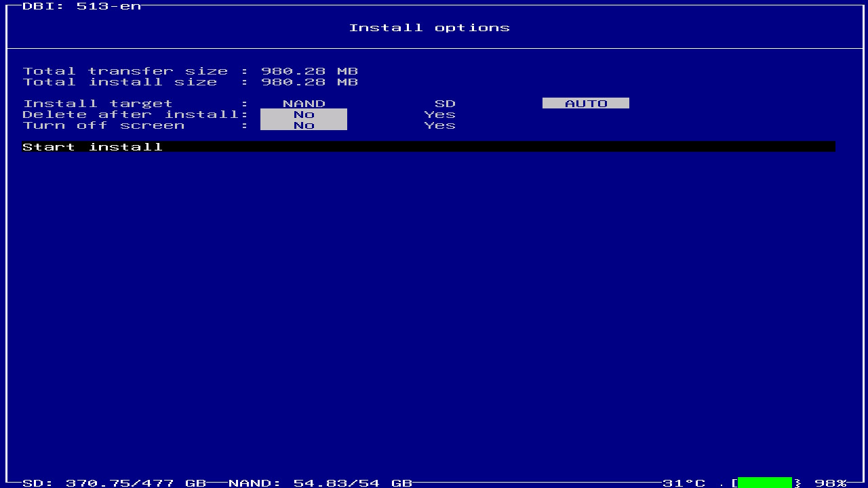Click the 31°C temperature readout
The width and height of the screenshot is (868, 488).
click(684, 483)
